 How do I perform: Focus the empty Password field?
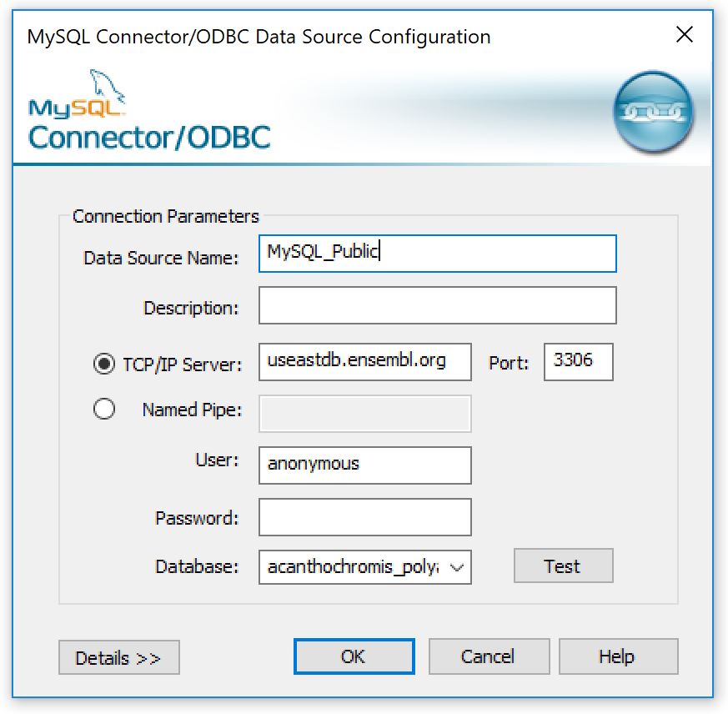365,517
